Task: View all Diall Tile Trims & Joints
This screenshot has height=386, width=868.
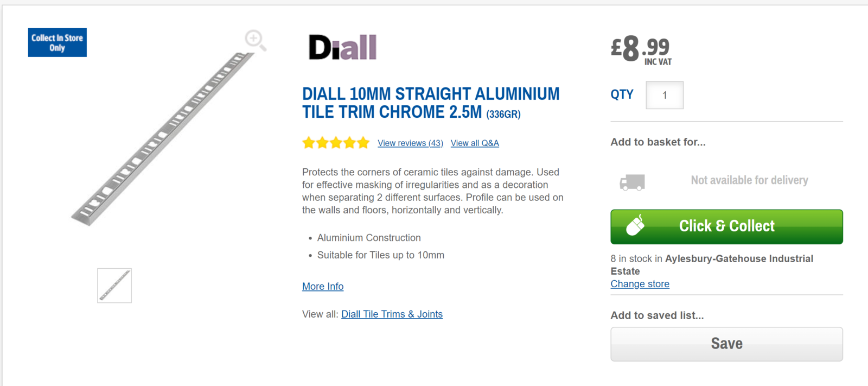Action: click(392, 314)
